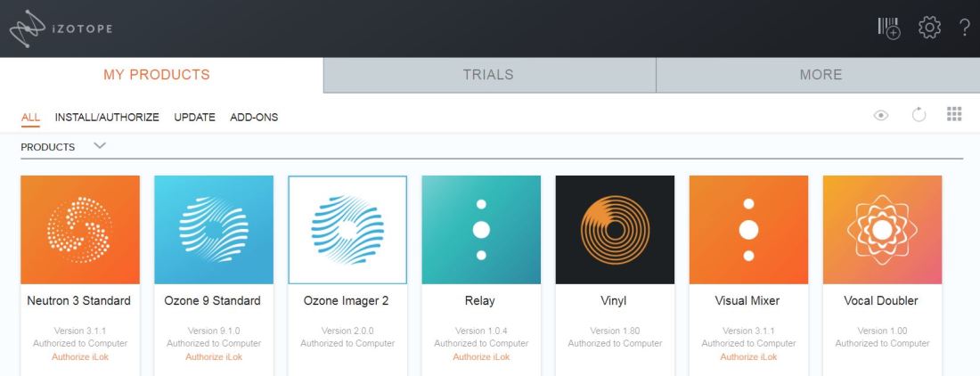The image size is (980, 376).
Task: Select the Neutron 3 Standard product icon
Action: pos(80,230)
